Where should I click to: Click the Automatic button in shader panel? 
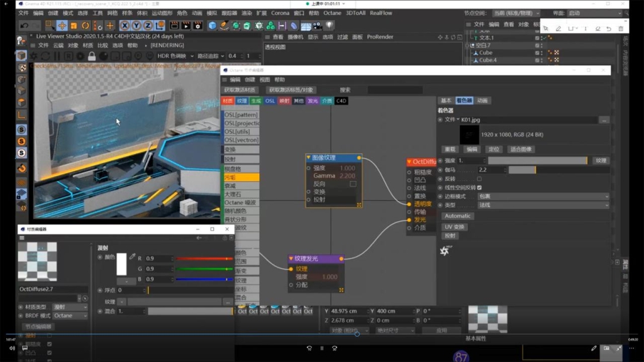[x=457, y=216]
